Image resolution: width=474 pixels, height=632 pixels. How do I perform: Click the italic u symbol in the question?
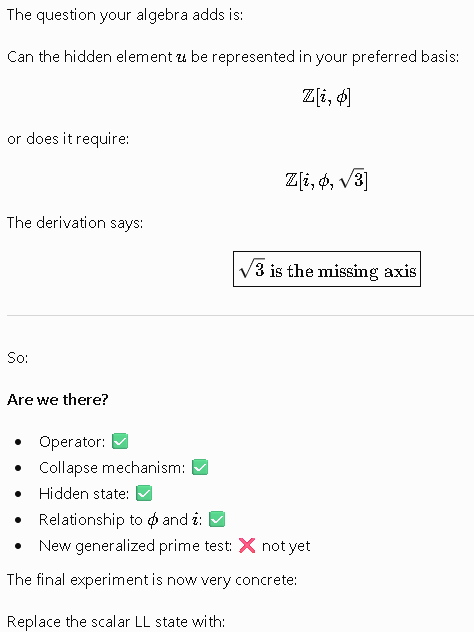coord(181,58)
